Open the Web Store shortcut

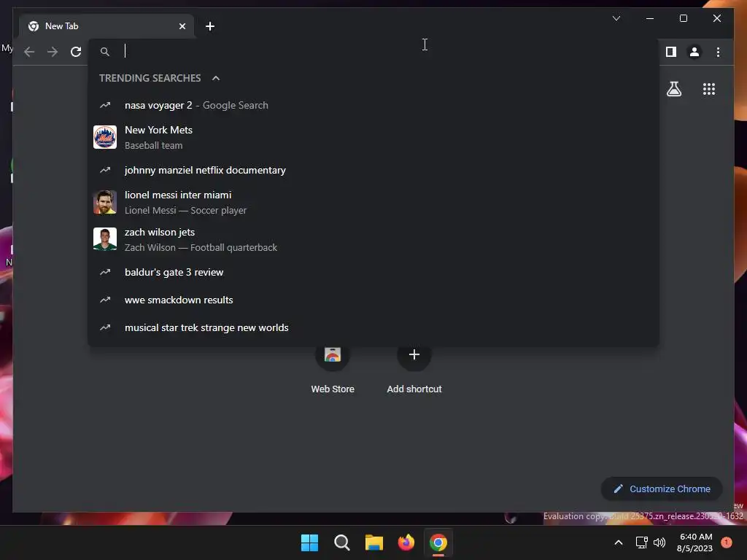[333, 367]
